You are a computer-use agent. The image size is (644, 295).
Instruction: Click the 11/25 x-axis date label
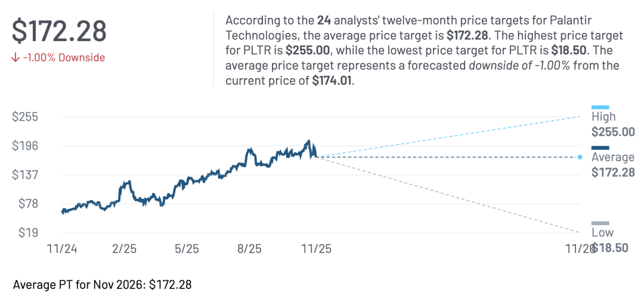click(x=317, y=248)
